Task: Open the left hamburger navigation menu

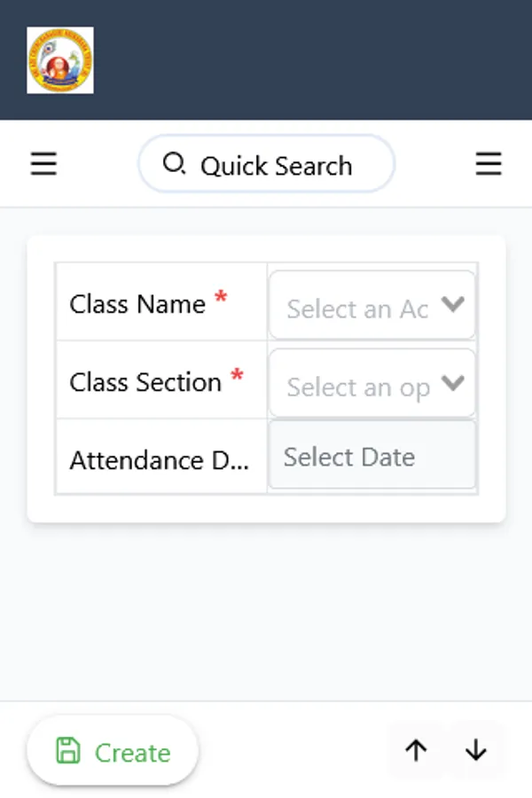Action: tap(43, 164)
